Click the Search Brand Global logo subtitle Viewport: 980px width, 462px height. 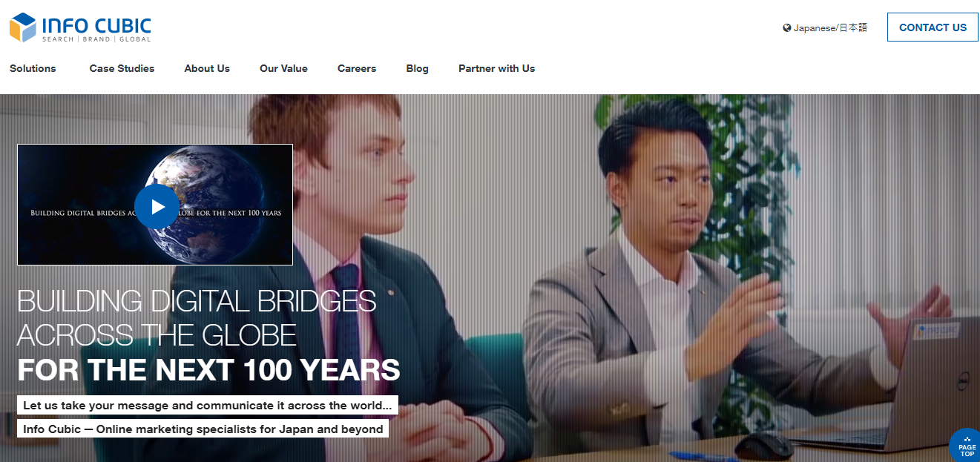point(96,39)
